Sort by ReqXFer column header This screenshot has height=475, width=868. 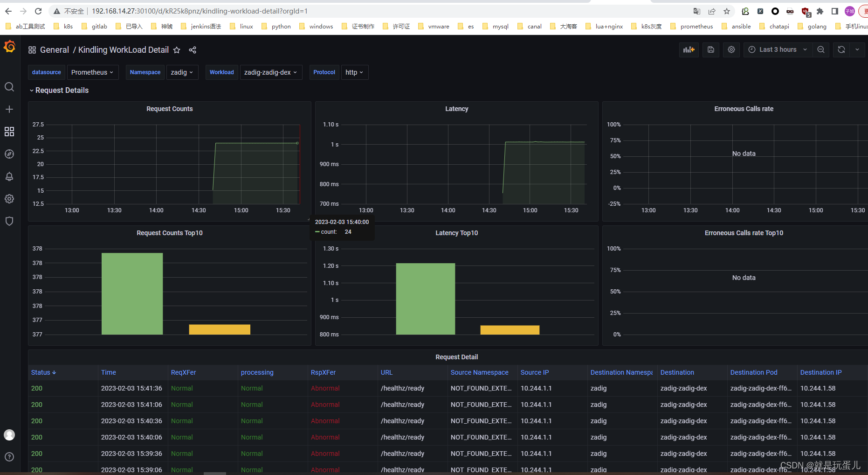pos(184,372)
